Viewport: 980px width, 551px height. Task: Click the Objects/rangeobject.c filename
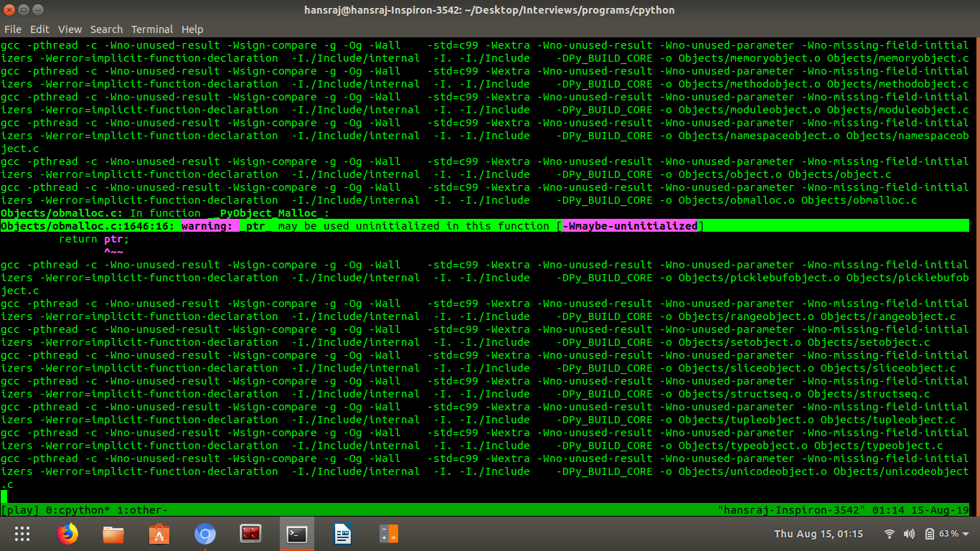tap(888, 316)
